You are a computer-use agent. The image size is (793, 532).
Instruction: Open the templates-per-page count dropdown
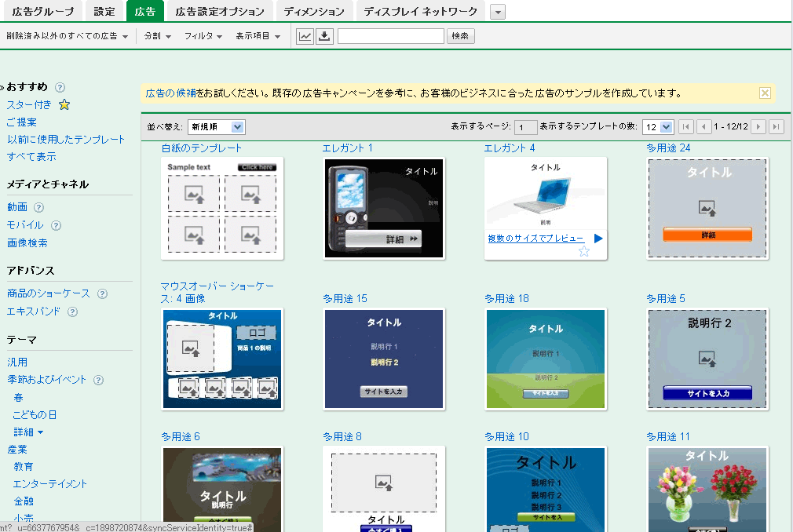pyautogui.click(x=658, y=127)
